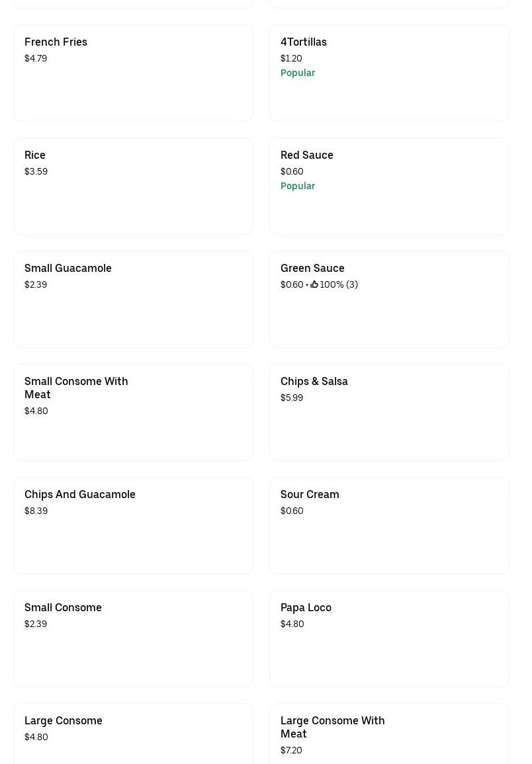Click the 100% (3) rating text

339,284
